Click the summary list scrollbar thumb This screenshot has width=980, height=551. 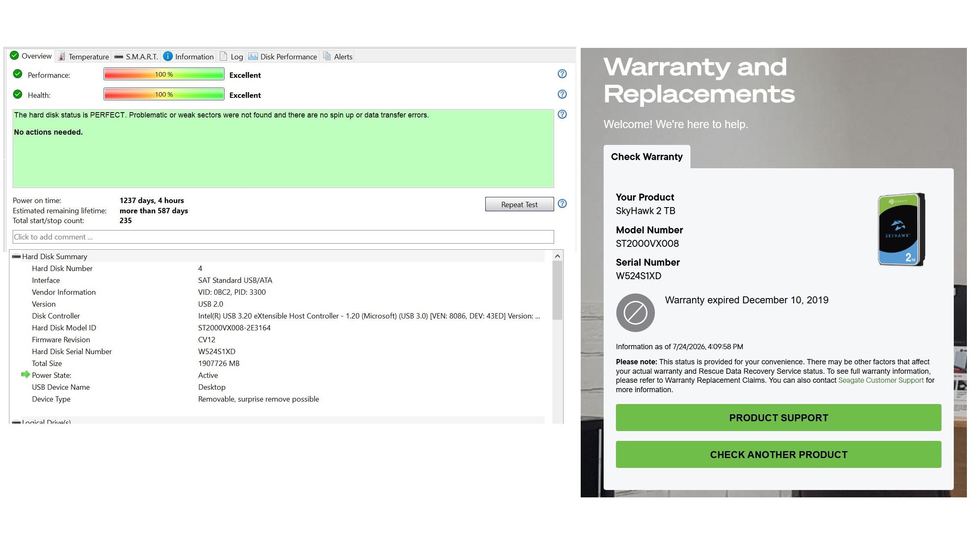click(x=557, y=290)
